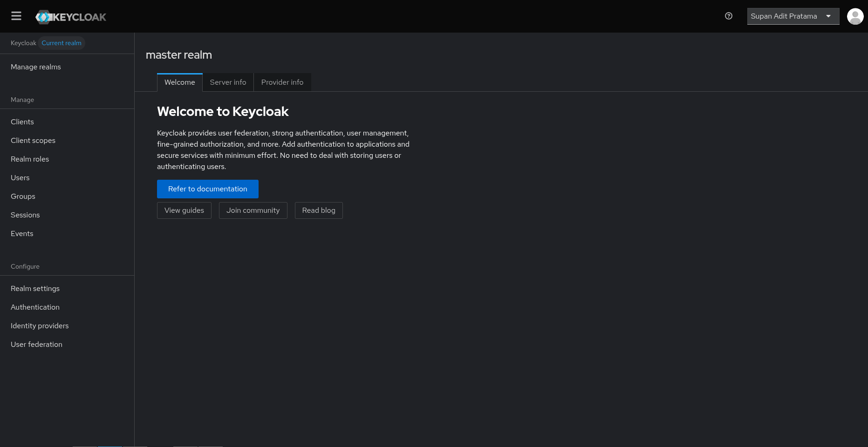This screenshot has height=447, width=868.
Task: Toggle the hamburger sidebar menu
Action: click(16, 16)
